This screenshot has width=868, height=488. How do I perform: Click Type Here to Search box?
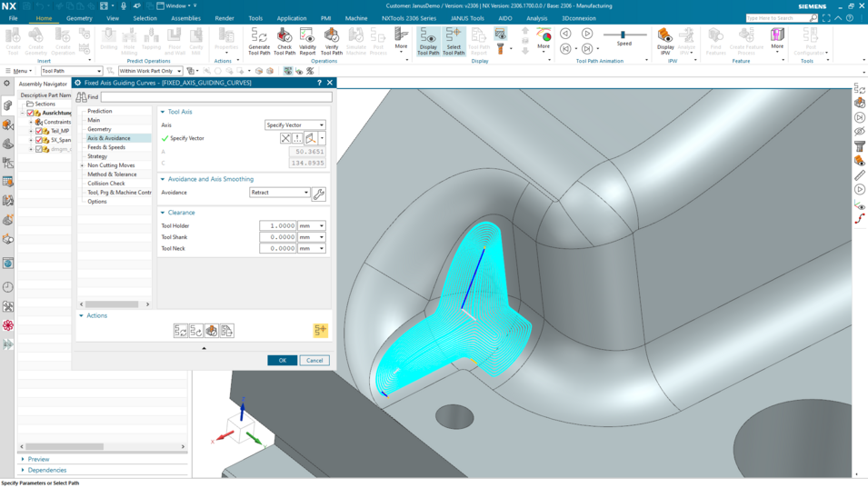781,18
